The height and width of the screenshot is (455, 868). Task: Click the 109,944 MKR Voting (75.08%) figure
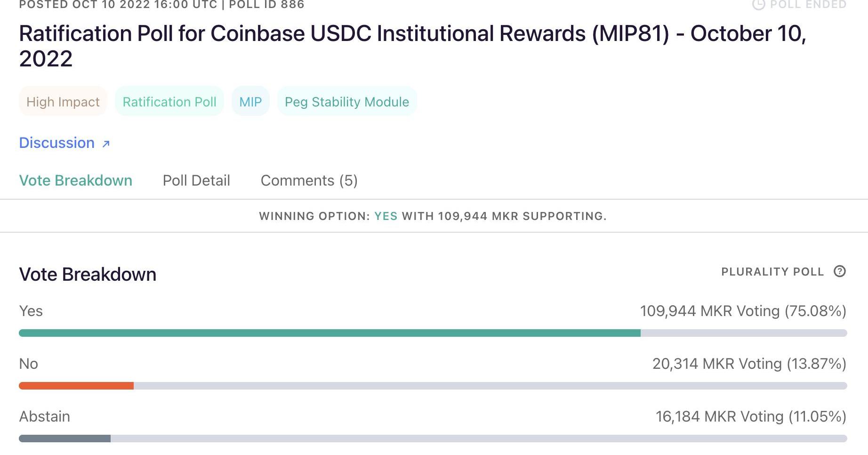coord(743,311)
